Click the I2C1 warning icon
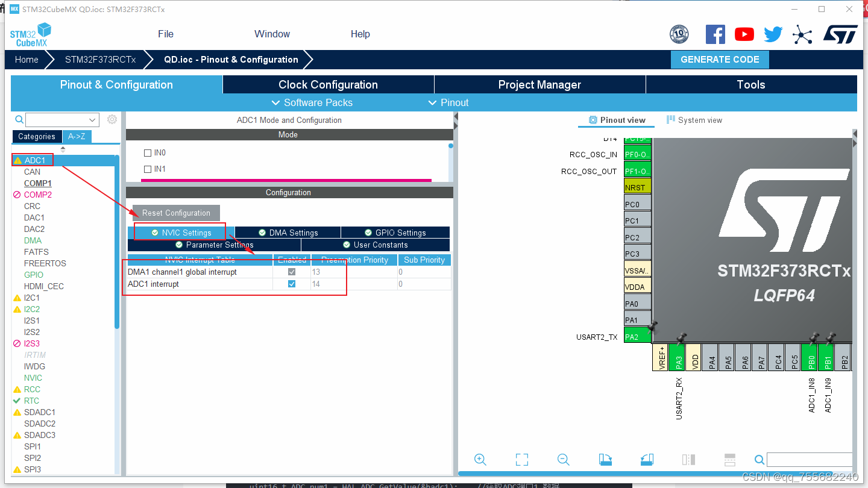The height and width of the screenshot is (488, 868). coord(17,298)
